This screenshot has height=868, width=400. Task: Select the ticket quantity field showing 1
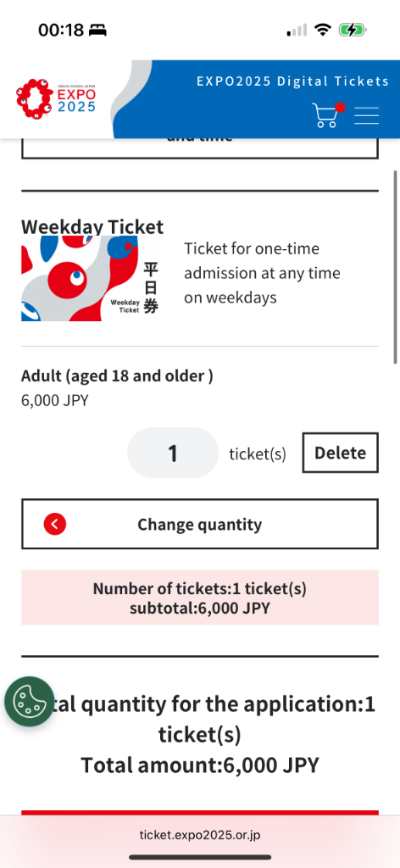pyautogui.click(x=173, y=453)
